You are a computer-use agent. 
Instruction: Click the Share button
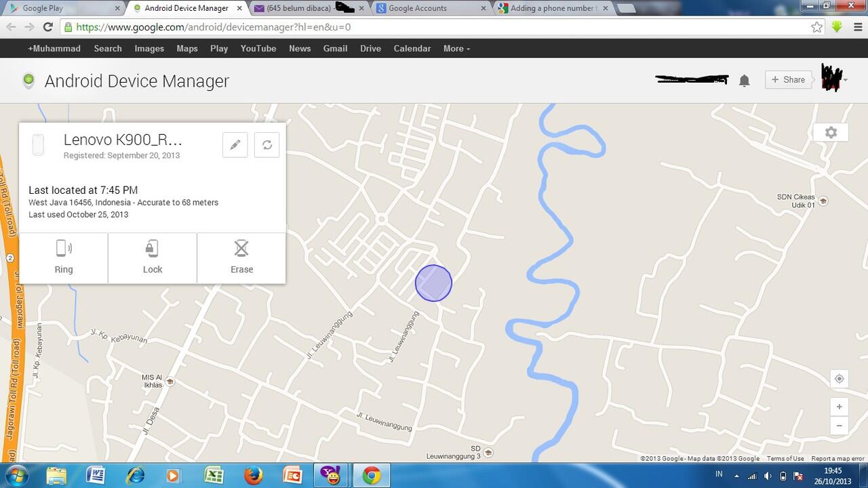point(788,79)
